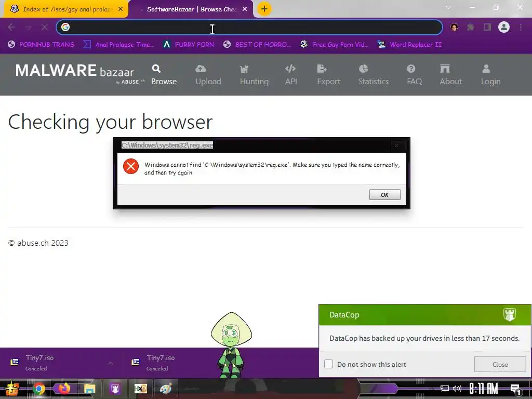Open Chrome from the taskbar
This screenshot has height=399, width=532.
[x=39, y=389]
